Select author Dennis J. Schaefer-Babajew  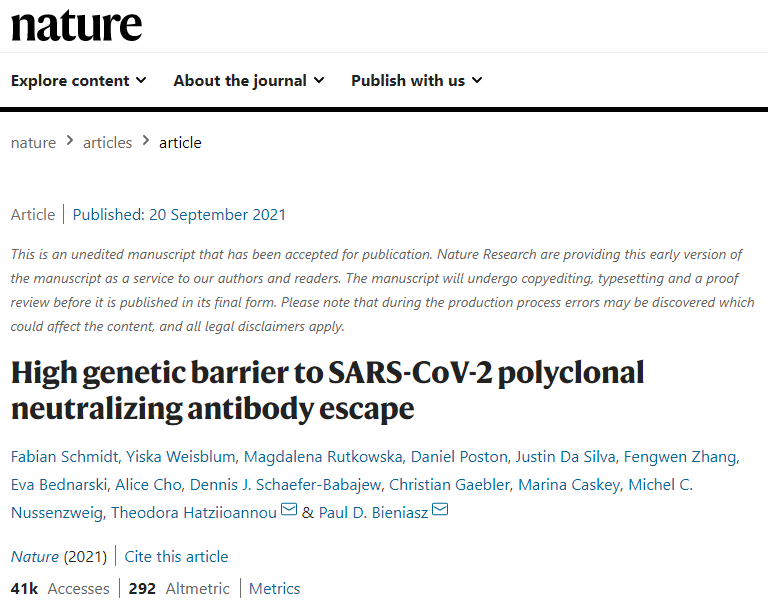[285, 485]
